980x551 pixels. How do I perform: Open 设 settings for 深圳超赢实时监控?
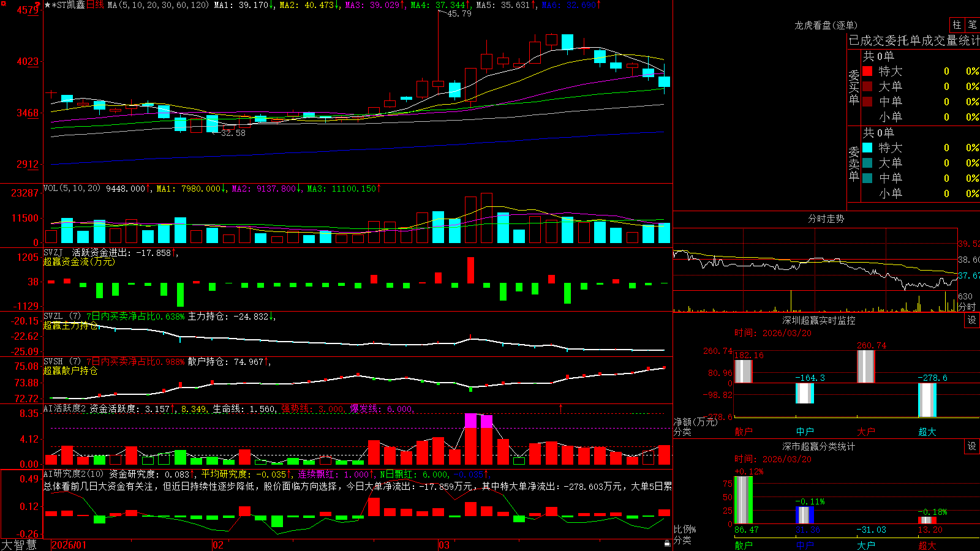pos(972,320)
